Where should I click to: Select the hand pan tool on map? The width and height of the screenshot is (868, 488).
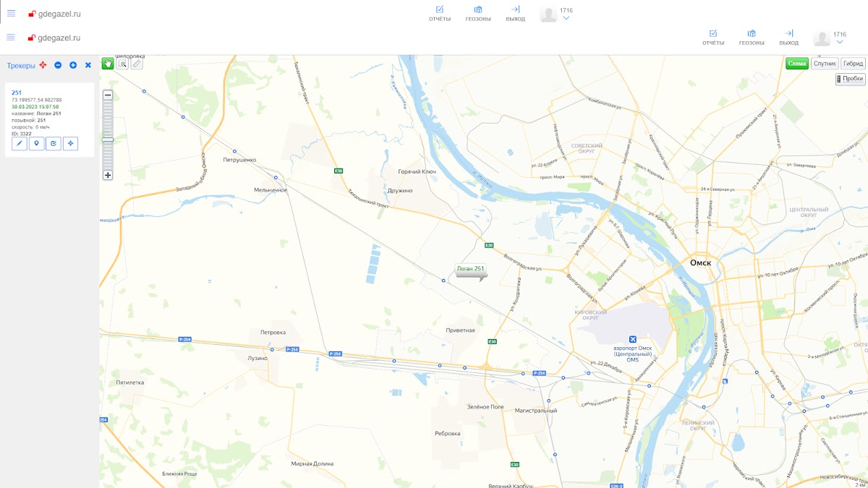click(x=108, y=64)
